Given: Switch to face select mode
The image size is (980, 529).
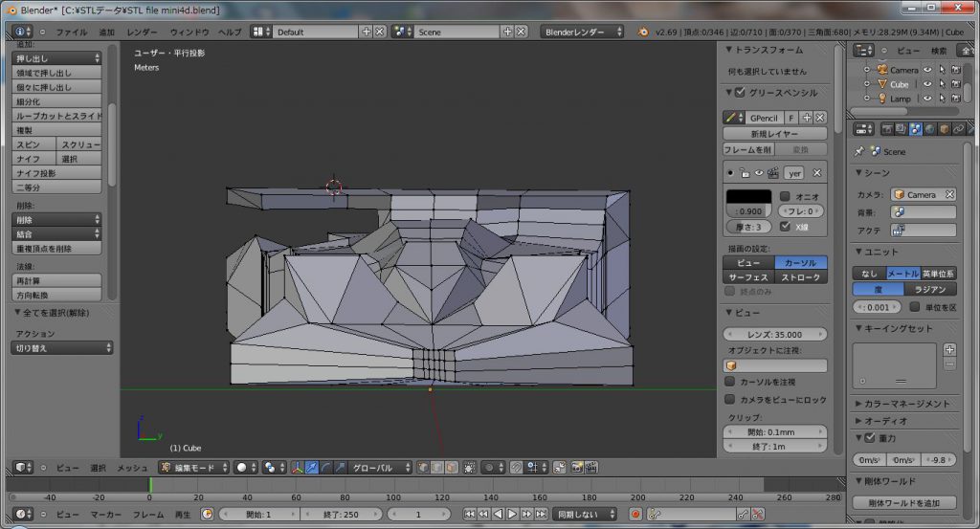Looking at the screenshot, I should [x=452, y=467].
